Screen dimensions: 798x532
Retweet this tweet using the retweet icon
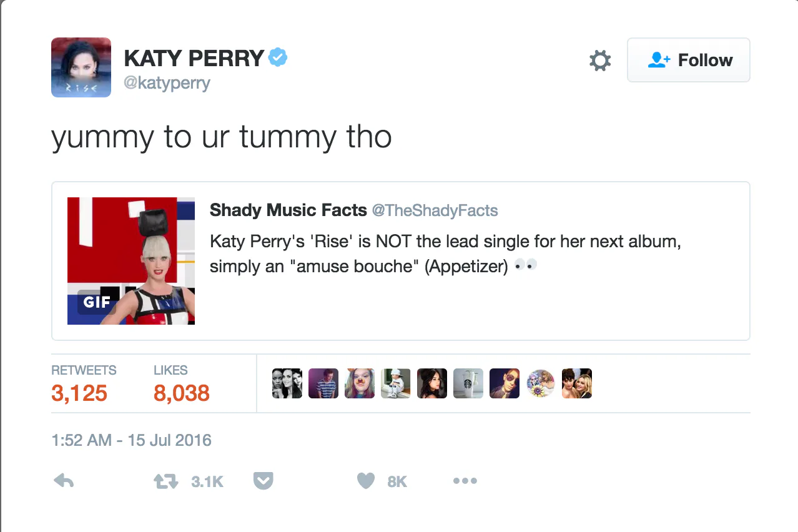166,481
